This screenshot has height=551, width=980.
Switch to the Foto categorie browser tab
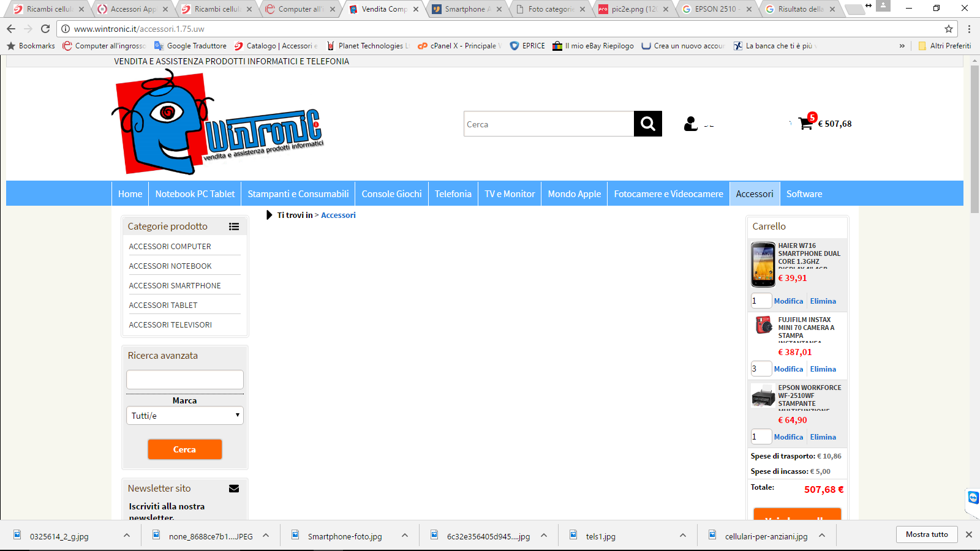click(549, 9)
